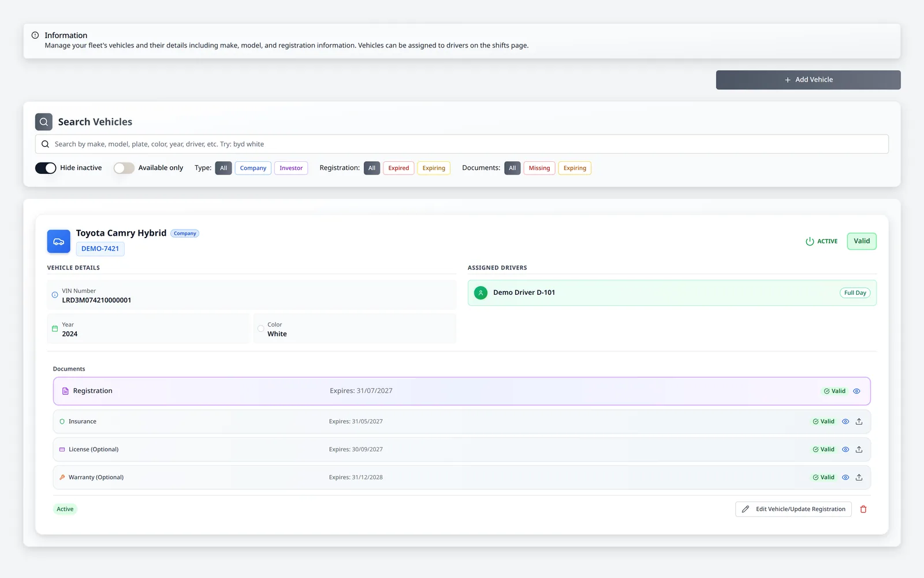Image resolution: width=924 pixels, height=578 pixels.
Task: Focus the vehicle search input field
Action: (x=462, y=144)
